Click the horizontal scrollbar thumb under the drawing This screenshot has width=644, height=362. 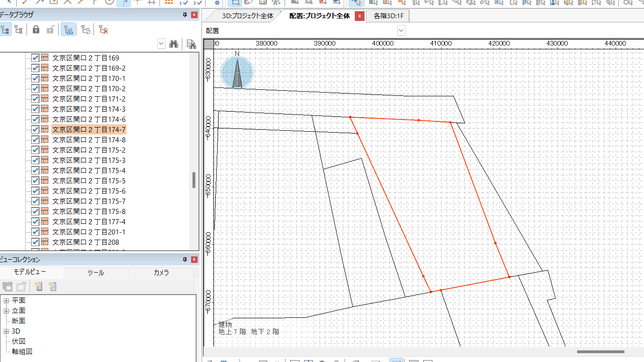tap(600, 352)
